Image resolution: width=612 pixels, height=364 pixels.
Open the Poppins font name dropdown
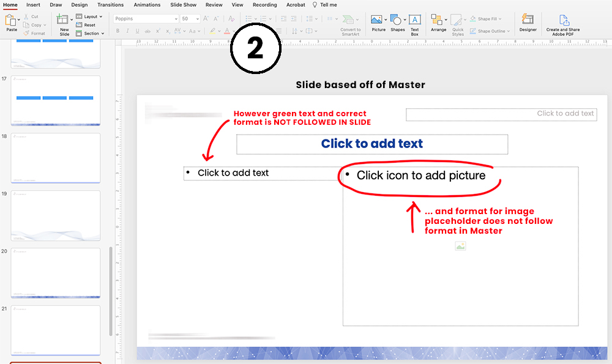[176, 19]
